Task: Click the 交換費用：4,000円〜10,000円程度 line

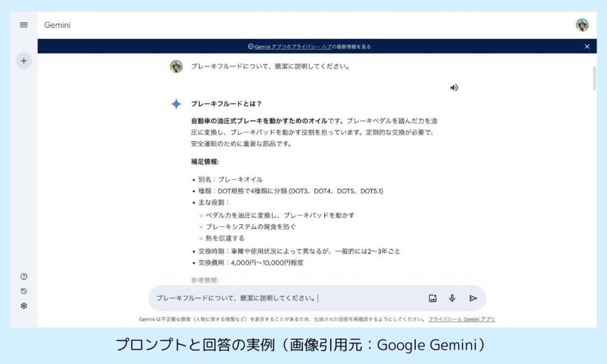Action: click(251, 262)
